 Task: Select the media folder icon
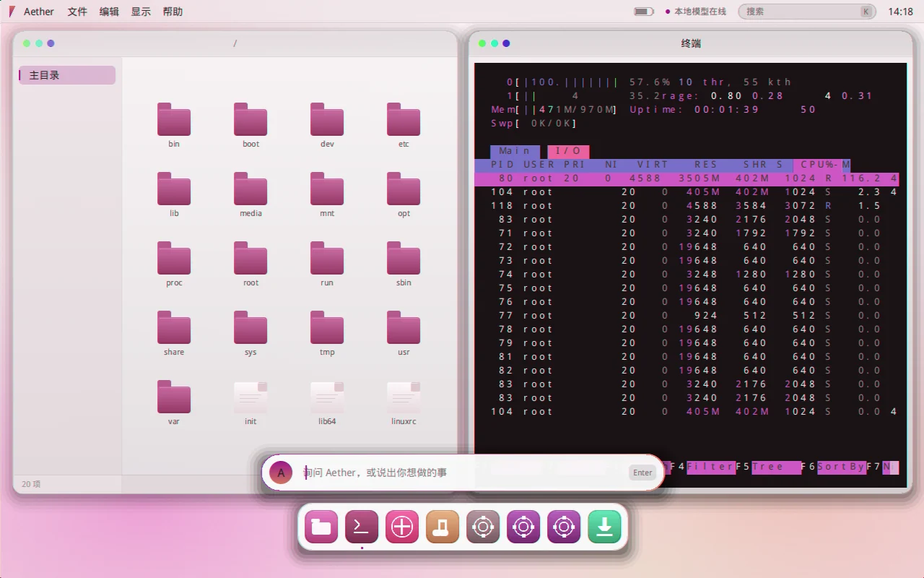coord(250,189)
